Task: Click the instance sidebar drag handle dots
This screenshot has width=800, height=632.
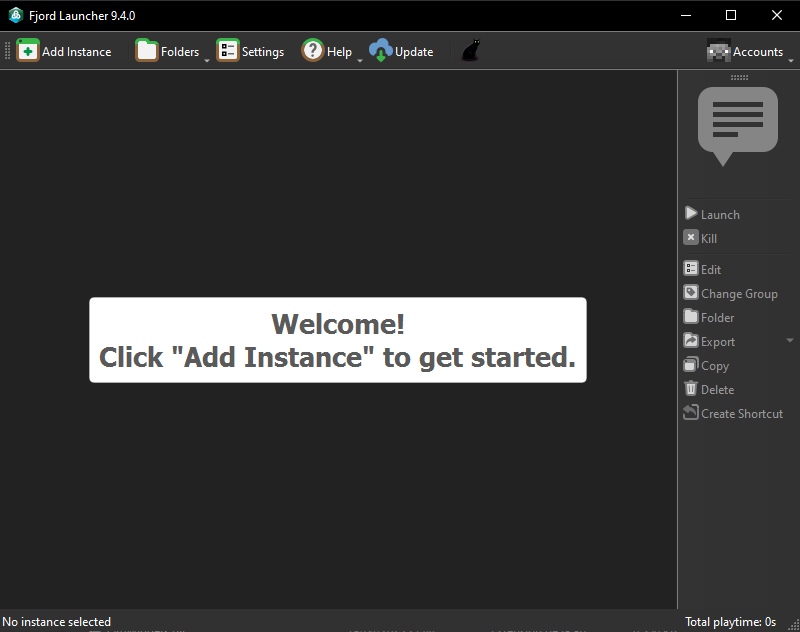Action: [x=739, y=78]
